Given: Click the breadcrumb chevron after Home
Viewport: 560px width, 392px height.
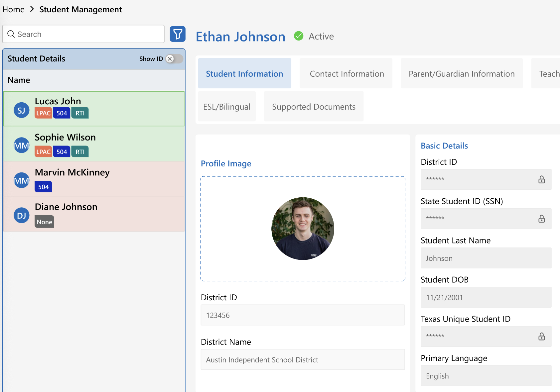Looking at the screenshot, I should (32, 9).
